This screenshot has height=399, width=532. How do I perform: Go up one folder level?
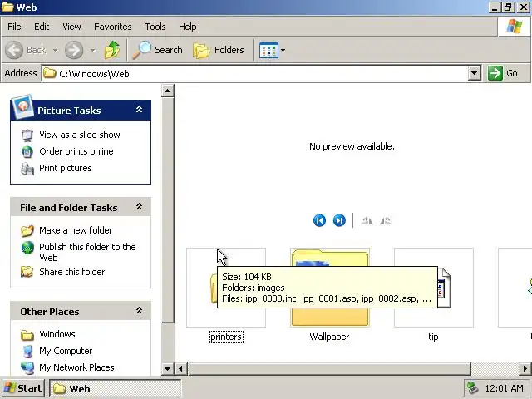(x=112, y=50)
